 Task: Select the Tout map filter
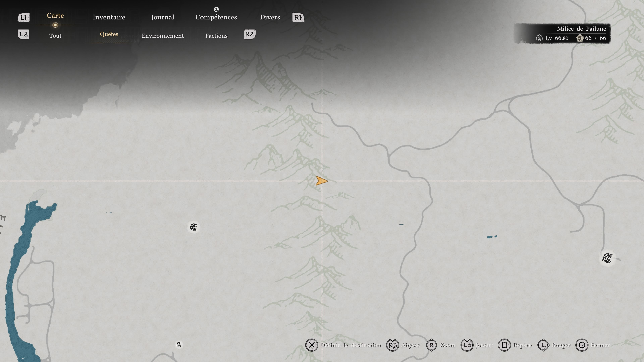coord(55,36)
